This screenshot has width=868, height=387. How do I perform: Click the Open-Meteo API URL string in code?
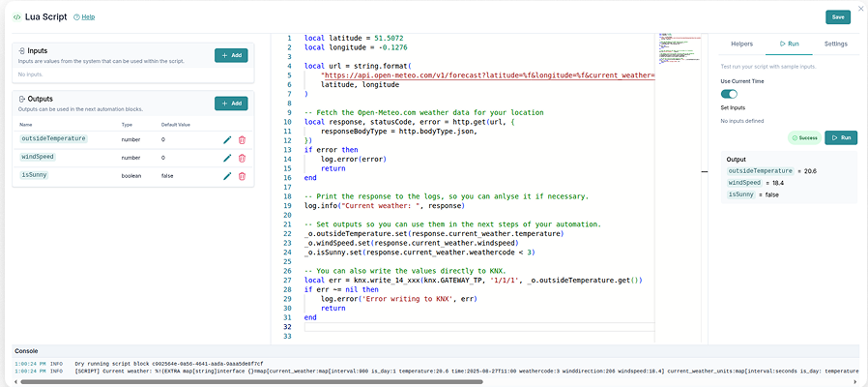[x=488, y=75]
